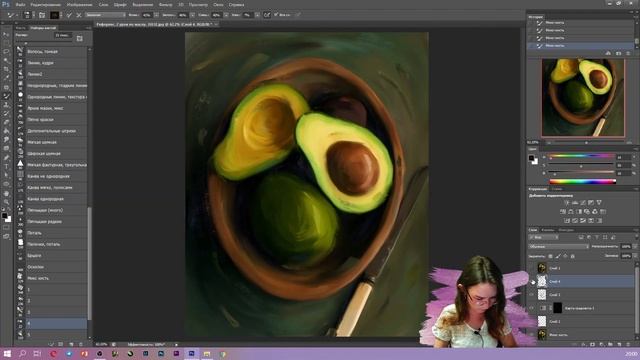Open the Brush panel from options bar

(x=42, y=15)
